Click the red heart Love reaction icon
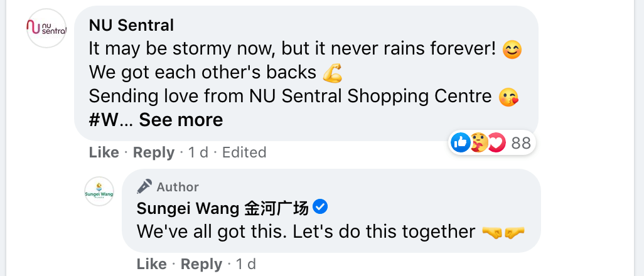 click(x=496, y=143)
